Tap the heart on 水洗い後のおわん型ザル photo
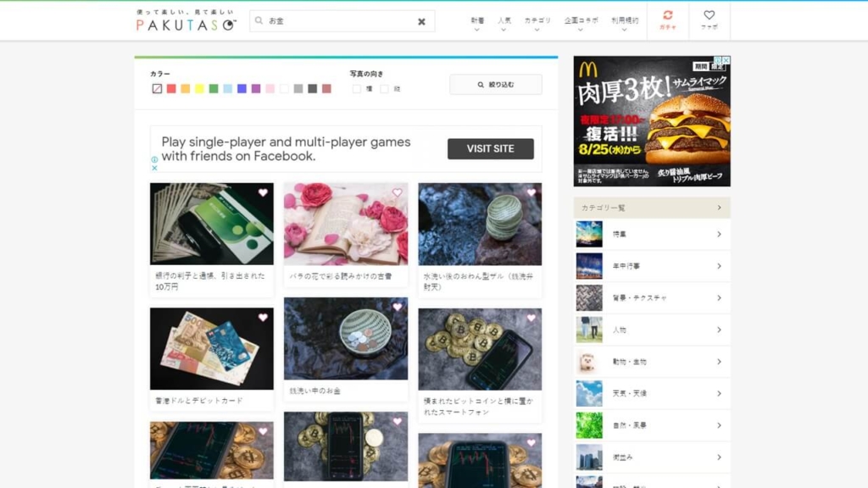The image size is (868, 488). click(531, 192)
